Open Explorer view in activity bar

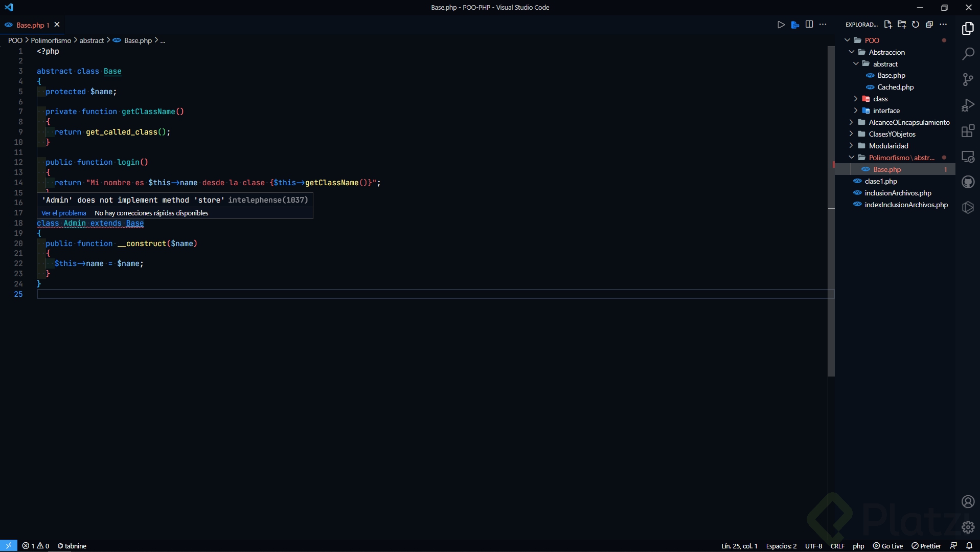968,29
